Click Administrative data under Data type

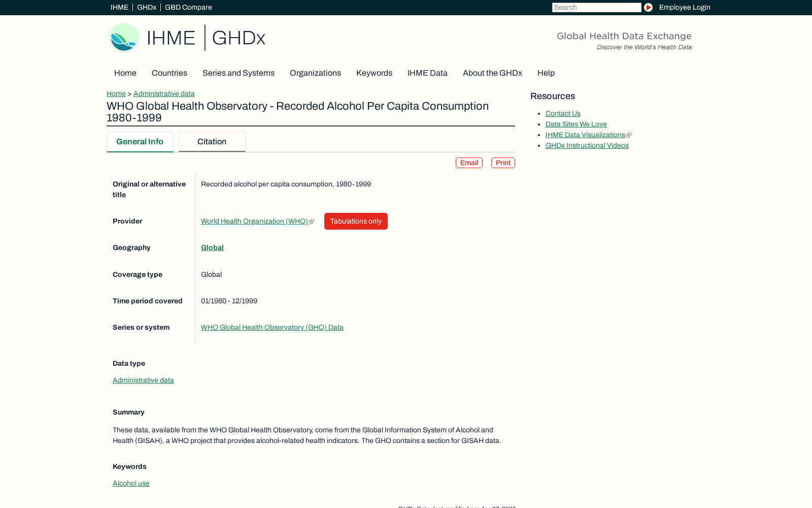pos(143,380)
